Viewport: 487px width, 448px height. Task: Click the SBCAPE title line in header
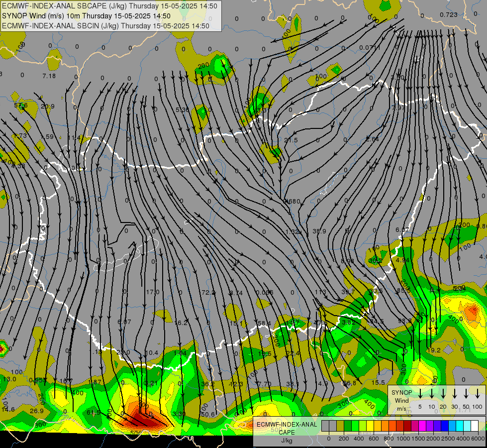(x=109, y=6)
